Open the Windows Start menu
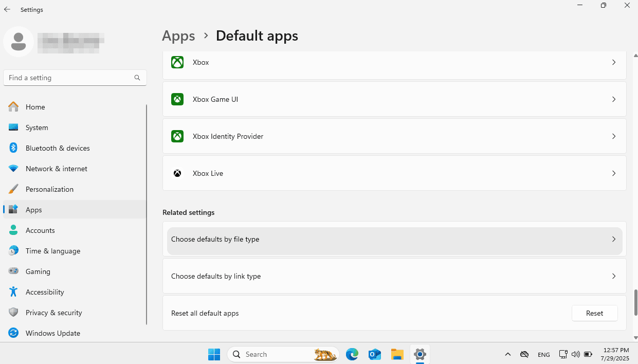 point(214,354)
